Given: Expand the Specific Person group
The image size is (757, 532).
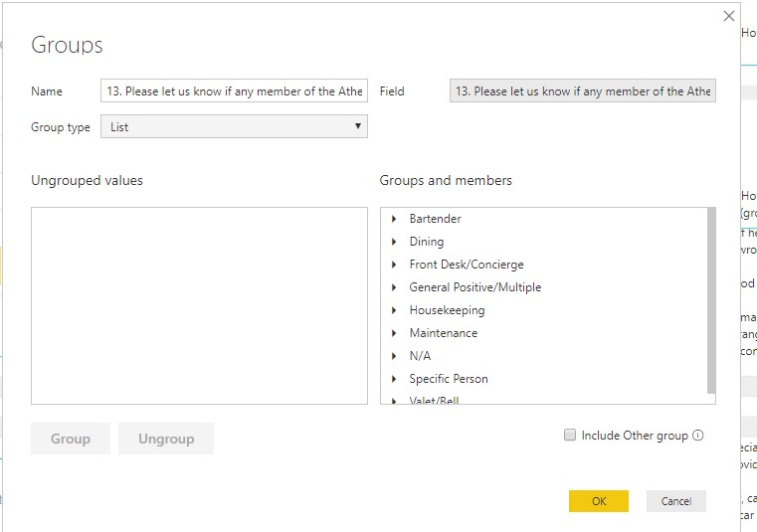Looking at the screenshot, I should pos(394,379).
